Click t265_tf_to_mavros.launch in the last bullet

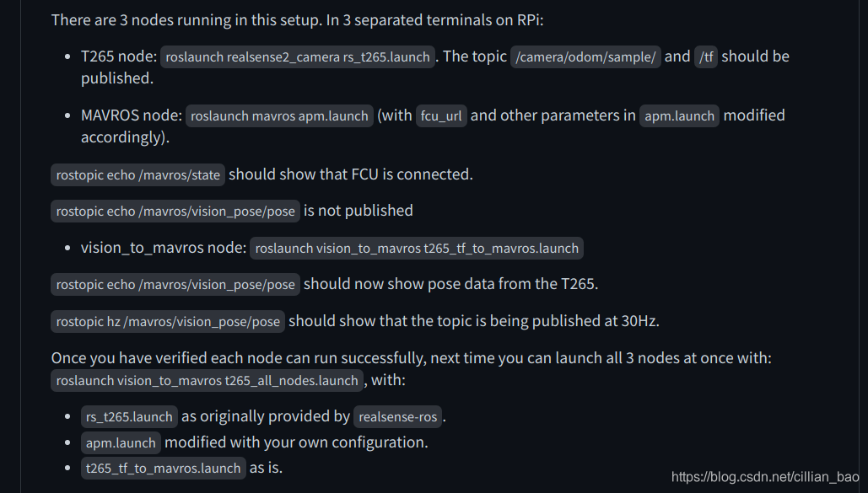164,468
